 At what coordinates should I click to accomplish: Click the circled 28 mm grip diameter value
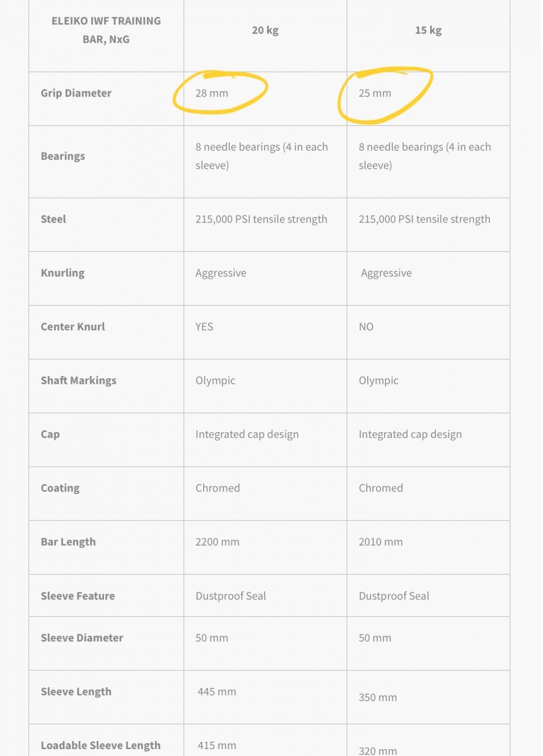click(x=212, y=93)
